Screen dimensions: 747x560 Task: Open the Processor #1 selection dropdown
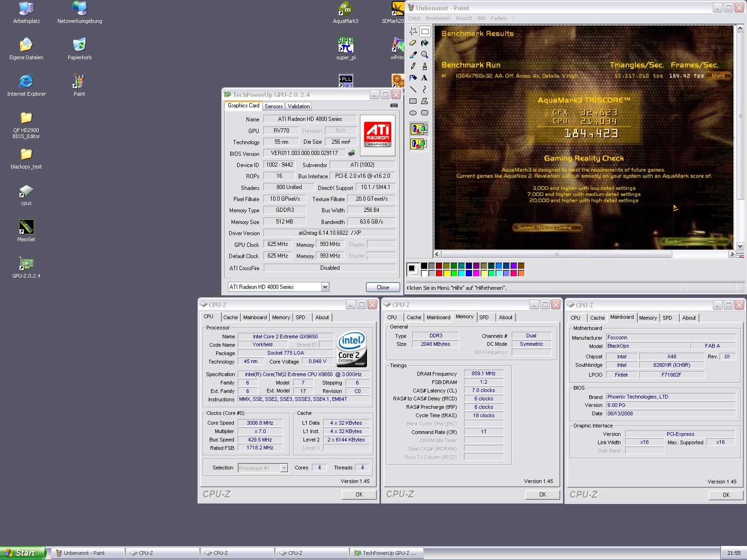[x=284, y=468]
